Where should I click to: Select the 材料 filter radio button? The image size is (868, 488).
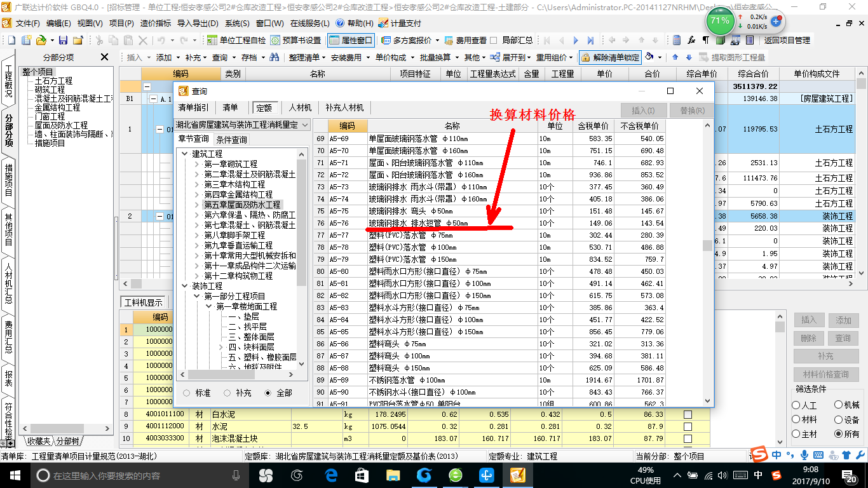796,419
